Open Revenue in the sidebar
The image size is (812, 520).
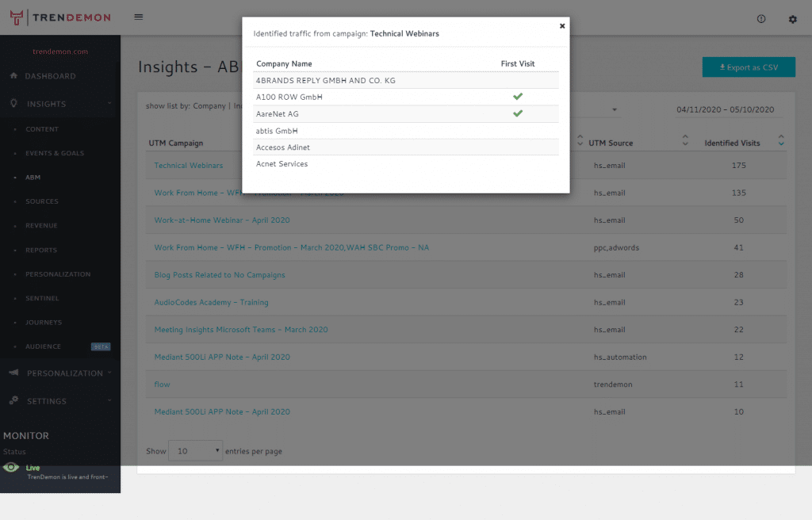click(x=41, y=226)
